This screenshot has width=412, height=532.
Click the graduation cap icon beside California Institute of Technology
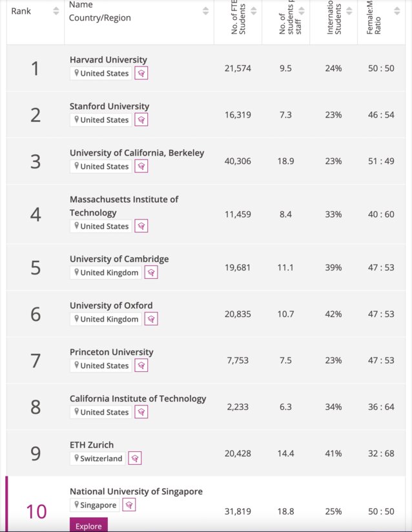141,411
